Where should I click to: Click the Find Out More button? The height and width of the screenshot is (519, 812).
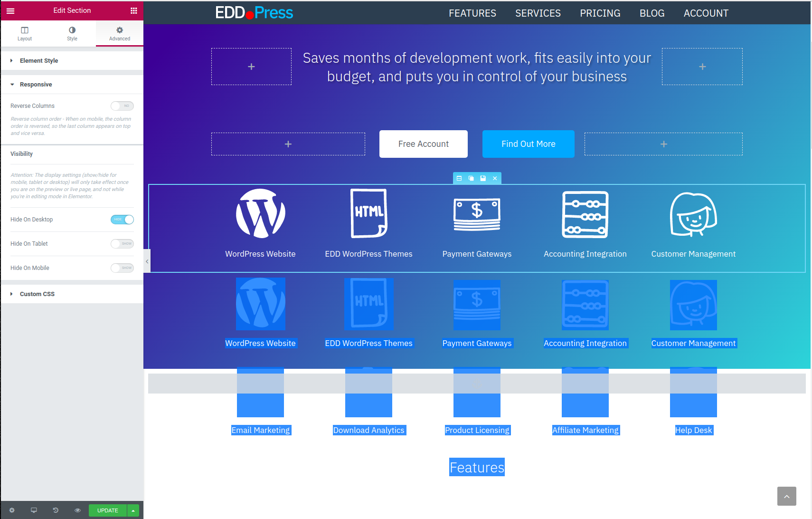[529, 144]
